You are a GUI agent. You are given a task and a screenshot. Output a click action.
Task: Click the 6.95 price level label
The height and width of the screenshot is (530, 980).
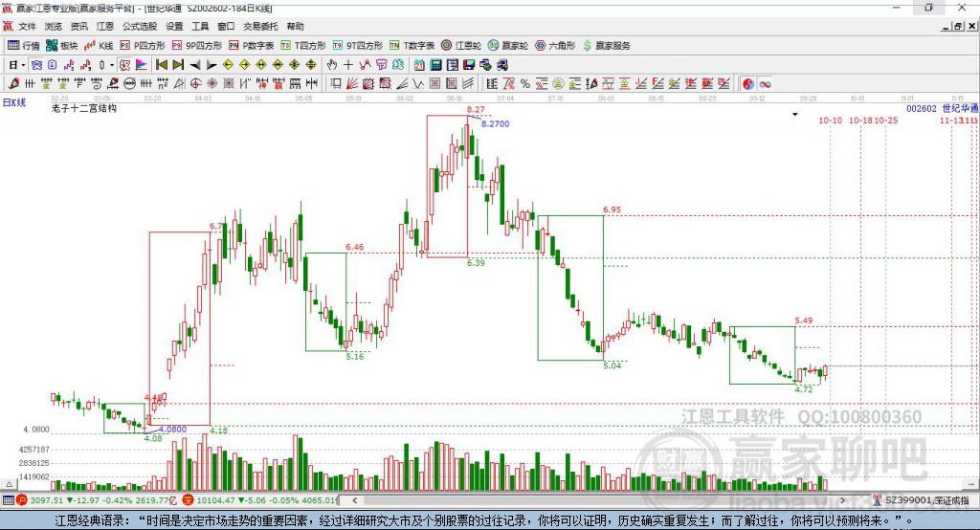click(612, 210)
